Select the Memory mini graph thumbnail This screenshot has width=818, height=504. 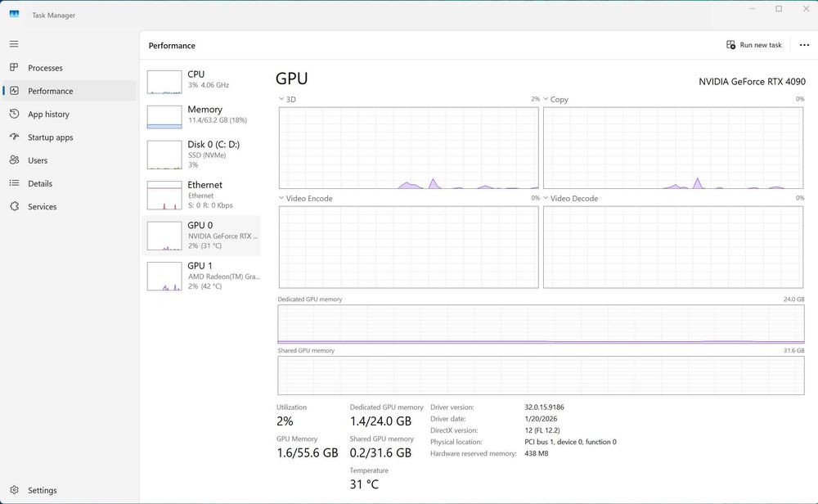coord(164,117)
